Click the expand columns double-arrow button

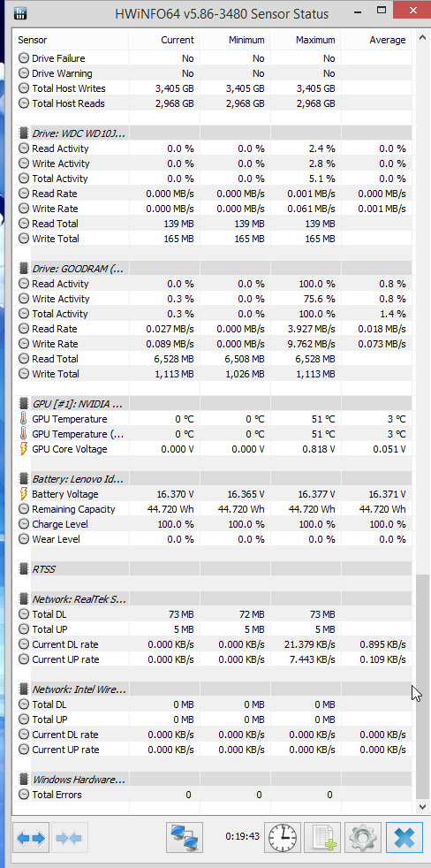point(31,838)
